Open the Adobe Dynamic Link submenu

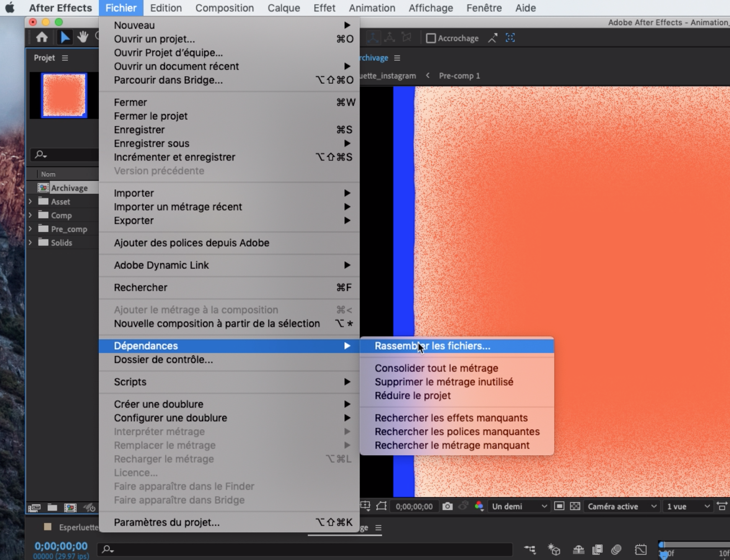[229, 265]
